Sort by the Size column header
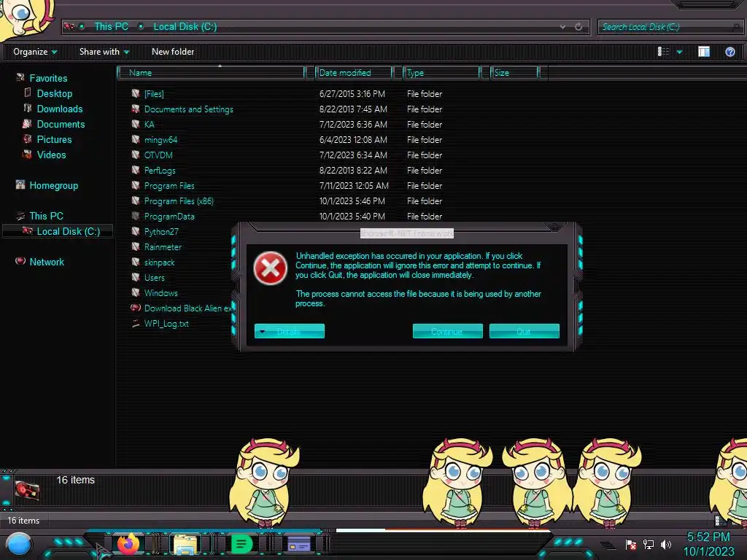 tap(515, 73)
